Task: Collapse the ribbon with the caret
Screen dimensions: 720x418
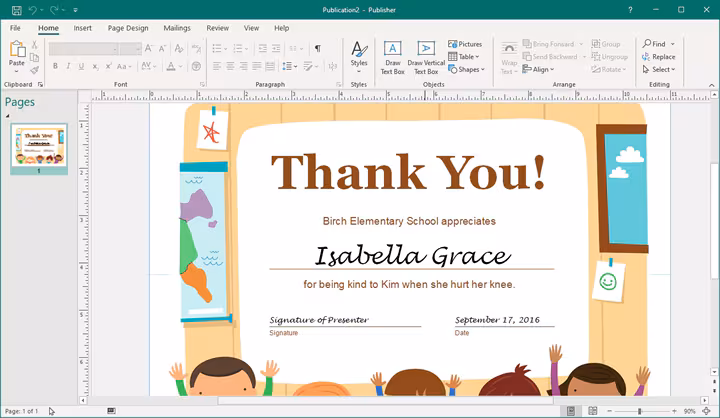Action: [x=711, y=85]
